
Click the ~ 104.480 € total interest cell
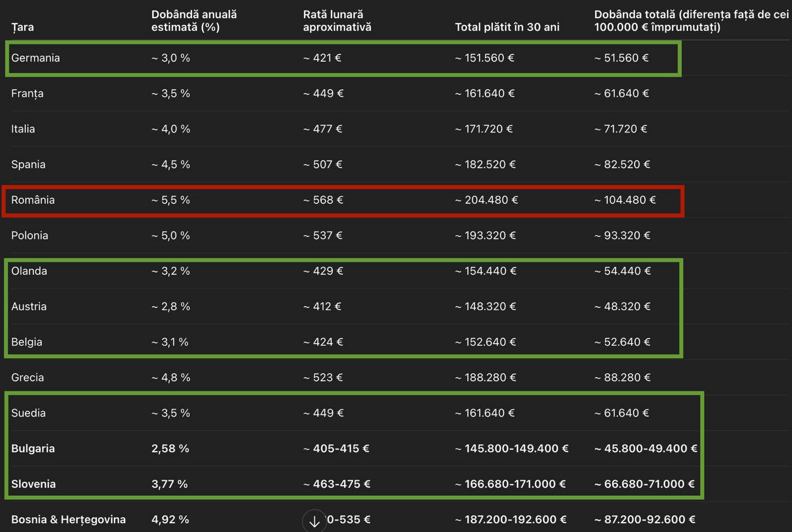click(625, 200)
